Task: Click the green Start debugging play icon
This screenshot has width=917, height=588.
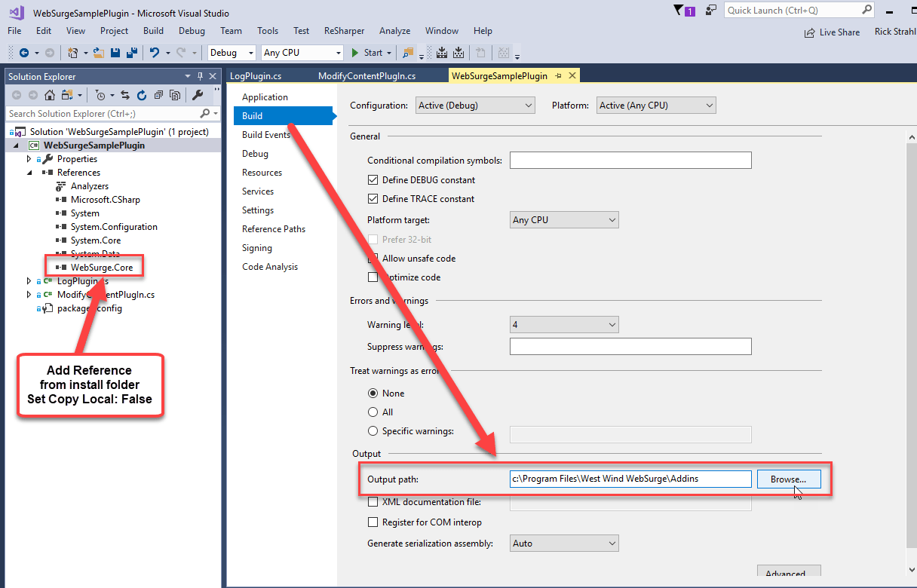Action: click(355, 53)
